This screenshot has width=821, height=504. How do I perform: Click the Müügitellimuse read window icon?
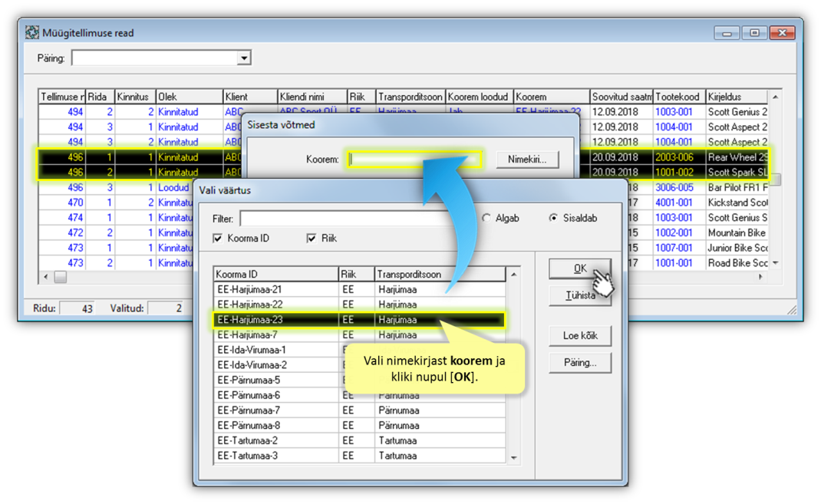click(32, 33)
